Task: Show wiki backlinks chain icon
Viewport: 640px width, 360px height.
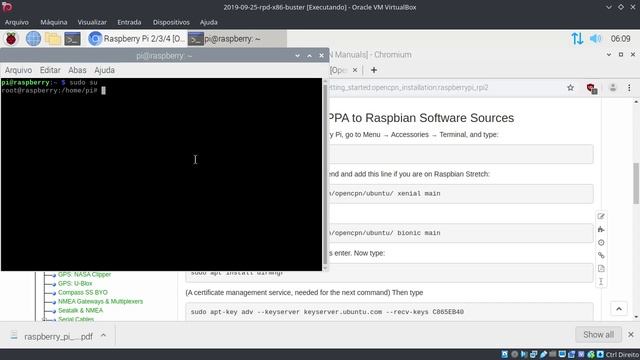Action: click(x=601, y=256)
